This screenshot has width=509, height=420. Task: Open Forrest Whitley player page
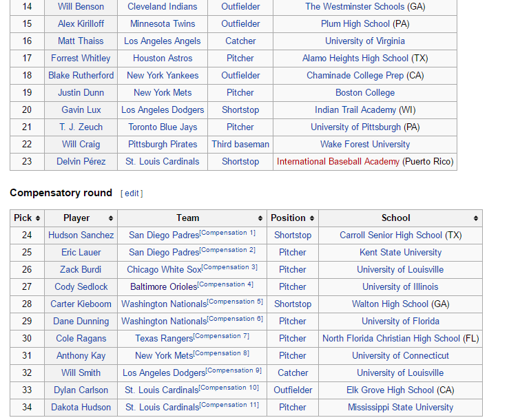coord(81,59)
